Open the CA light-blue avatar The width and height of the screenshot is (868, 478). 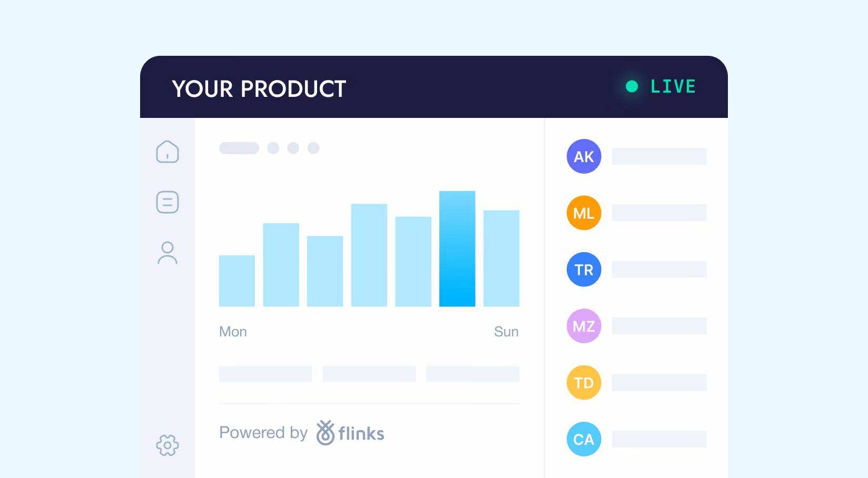tap(584, 439)
